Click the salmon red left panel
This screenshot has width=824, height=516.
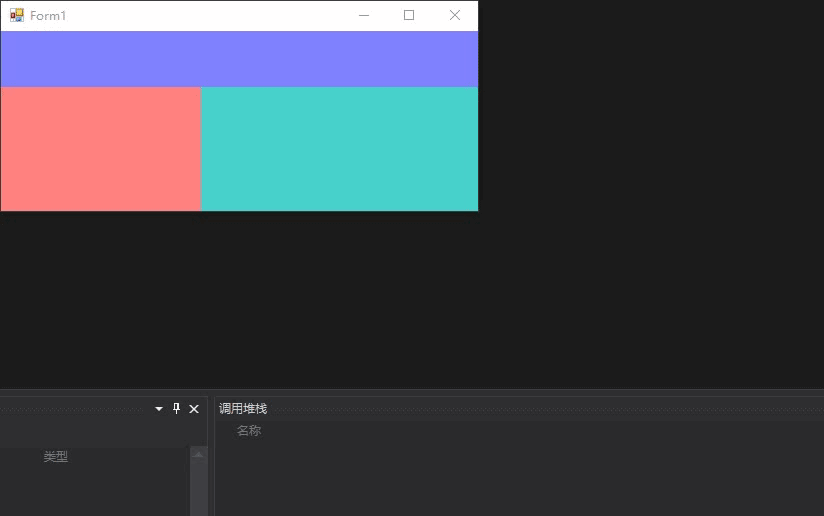(101, 149)
